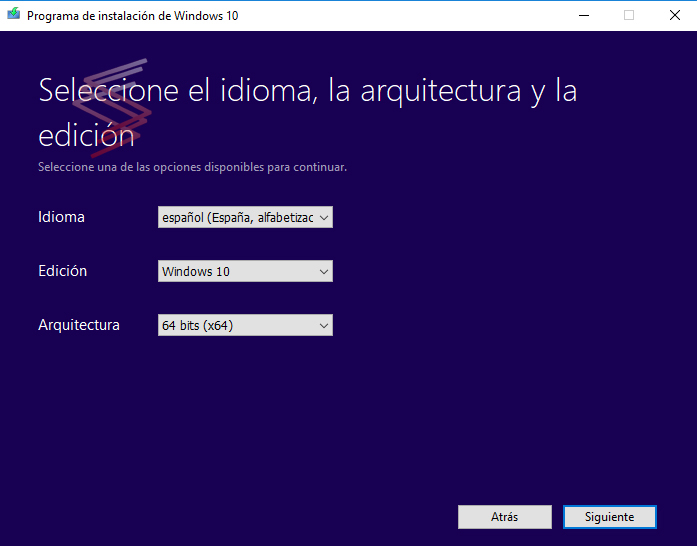
Task: Open the Edición dropdown showing Windows 10
Action: [x=245, y=271]
